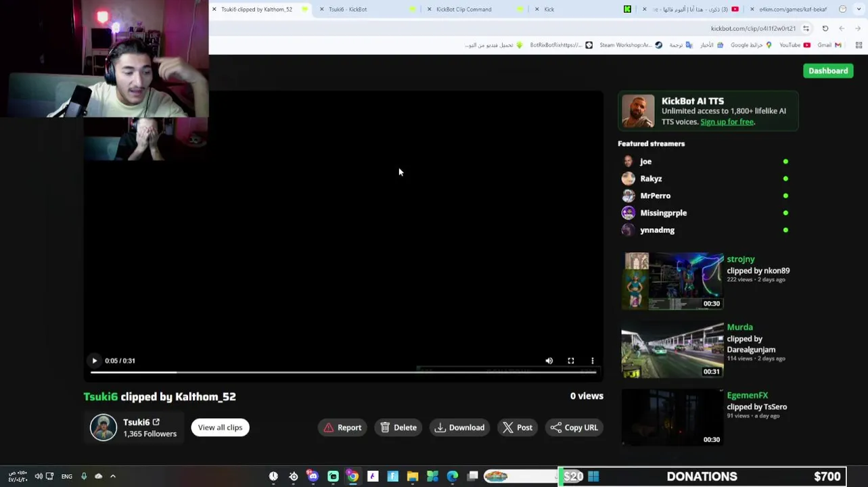Open site information icon in address bar
The height and width of the screenshot is (487, 868).
pos(806,28)
